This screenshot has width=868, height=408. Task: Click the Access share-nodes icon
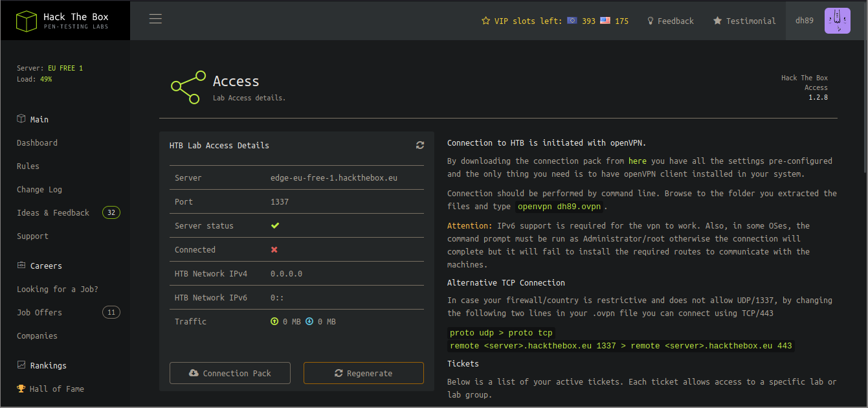click(x=188, y=87)
